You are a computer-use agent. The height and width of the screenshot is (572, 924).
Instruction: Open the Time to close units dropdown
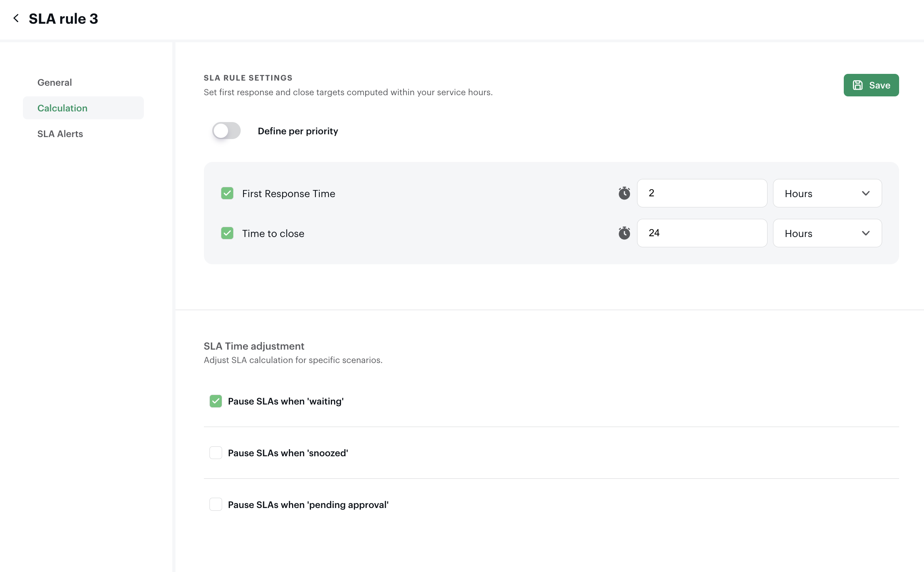[x=827, y=233]
